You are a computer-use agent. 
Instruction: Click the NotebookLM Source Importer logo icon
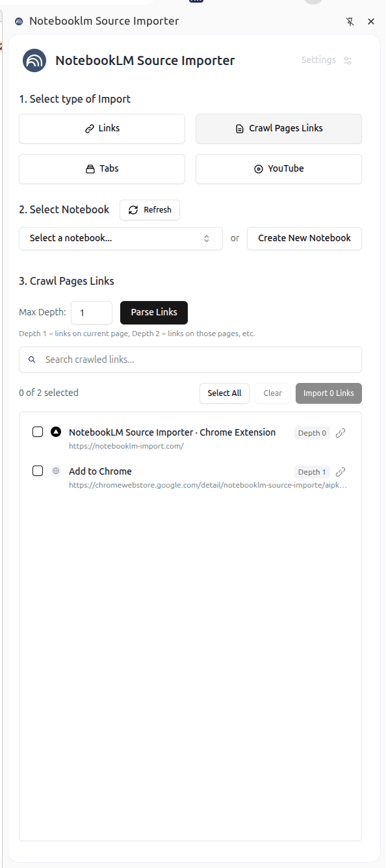click(34, 60)
